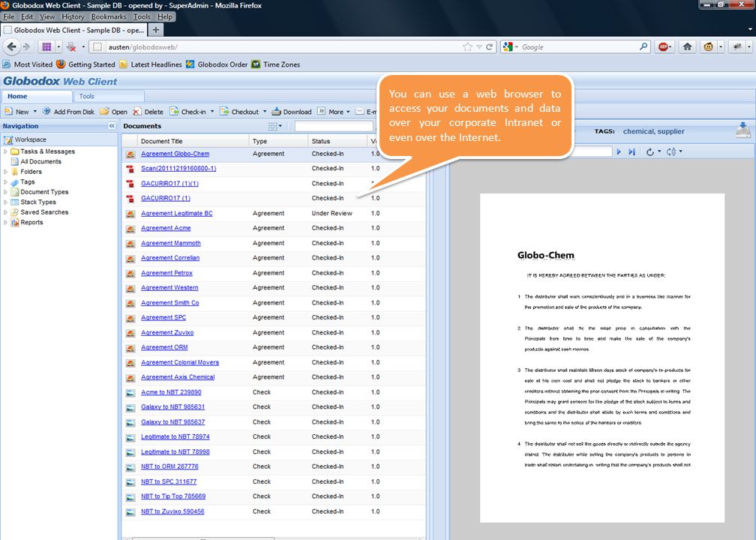This screenshot has width=756, height=540.
Task: Open the Agreement Colonial Movers link
Action: [x=180, y=362]
